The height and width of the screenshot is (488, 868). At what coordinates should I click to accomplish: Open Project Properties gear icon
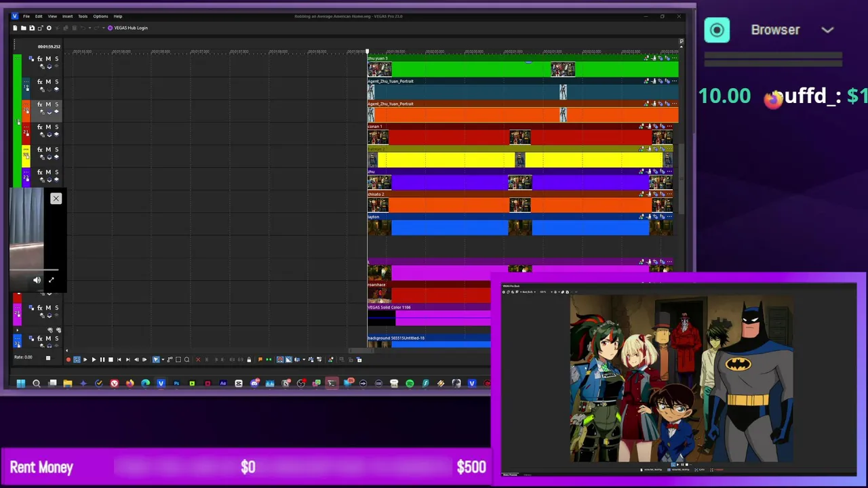tap(49, 28)
